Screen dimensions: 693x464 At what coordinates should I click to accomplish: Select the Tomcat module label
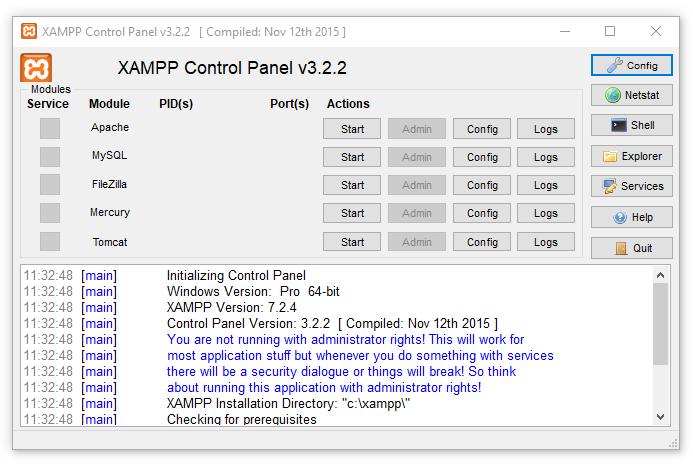coord(110,242)
